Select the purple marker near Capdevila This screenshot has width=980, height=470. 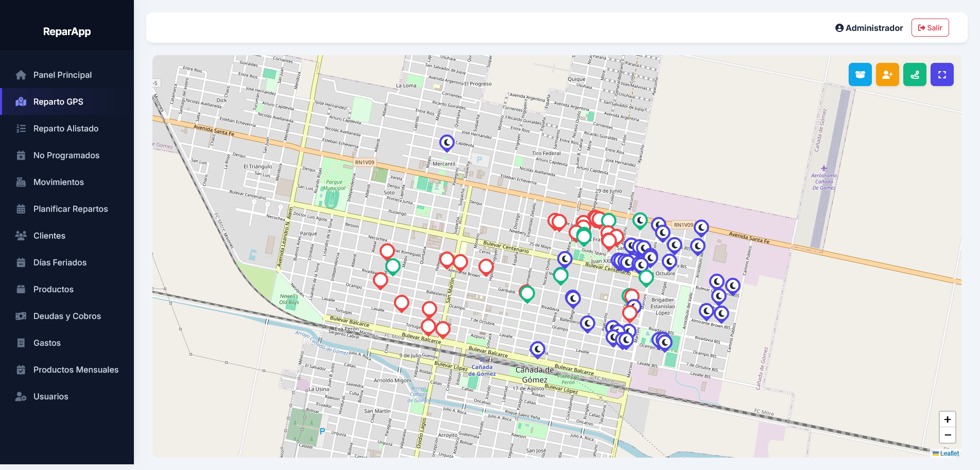[x=447, y=143]
